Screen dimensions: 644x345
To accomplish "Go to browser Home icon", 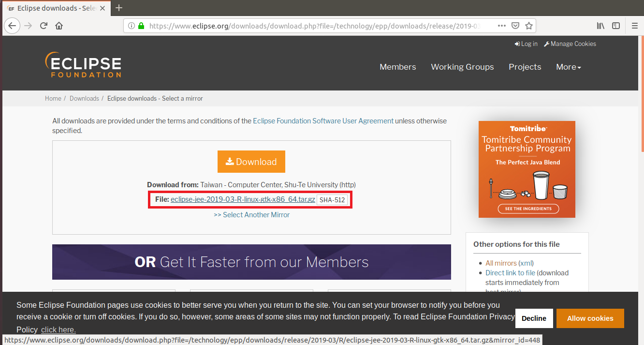I will coord(59,26).
